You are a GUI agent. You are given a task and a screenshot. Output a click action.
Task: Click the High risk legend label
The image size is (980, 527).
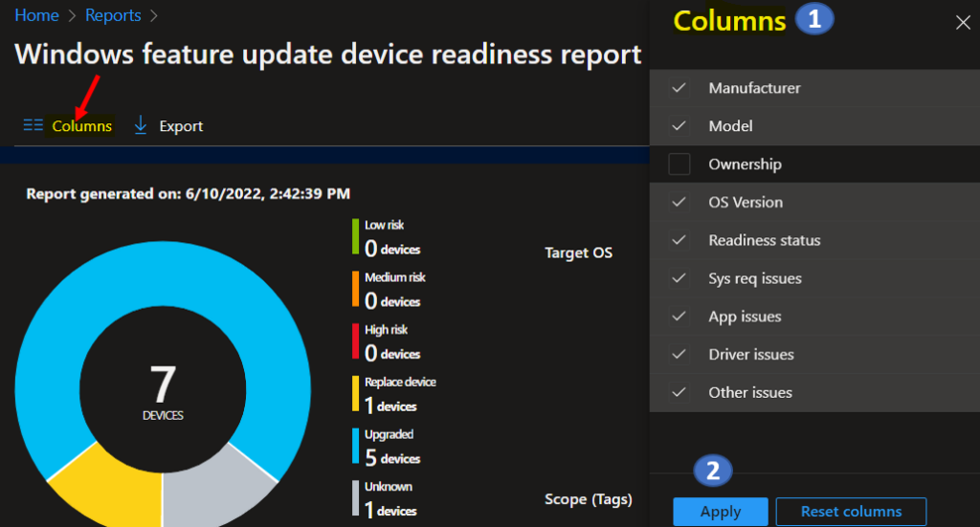coord(387,330)
